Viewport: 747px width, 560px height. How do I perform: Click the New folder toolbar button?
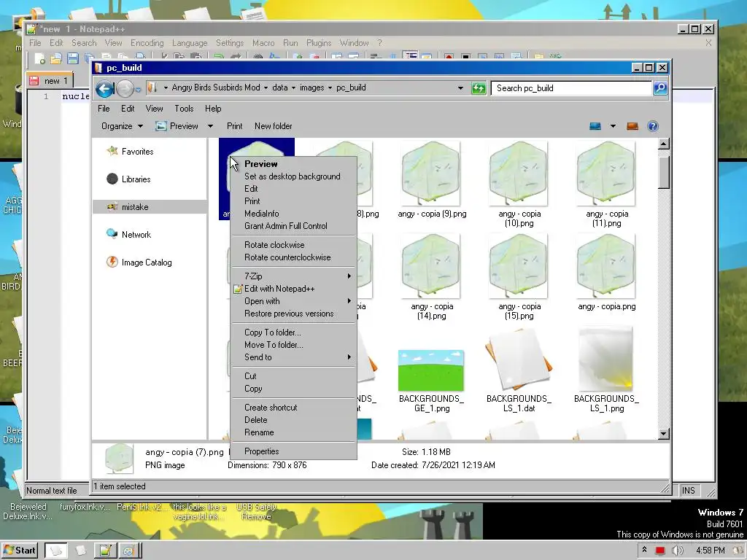point(273,126)
